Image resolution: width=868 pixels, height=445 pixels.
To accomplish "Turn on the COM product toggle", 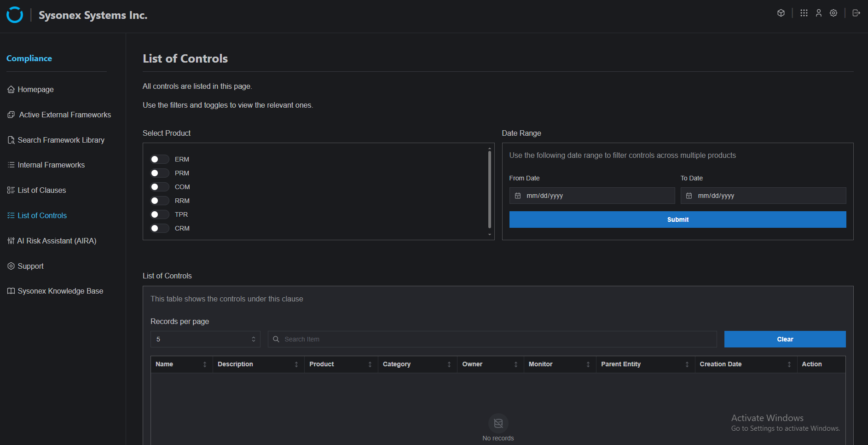I will coord(160,187).
